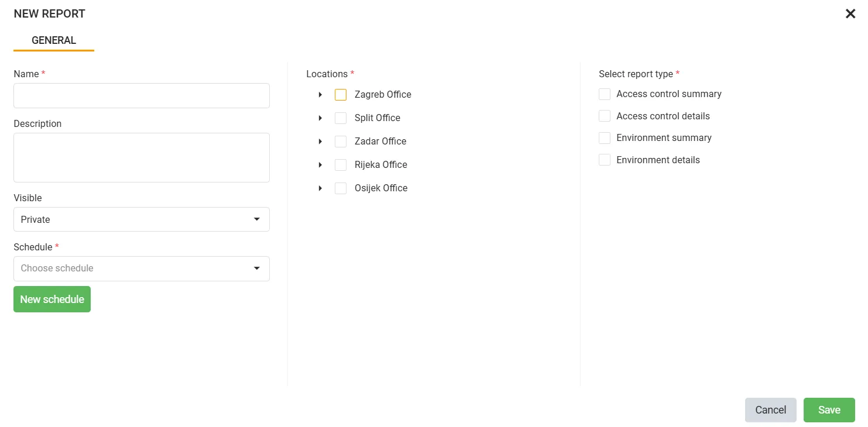Tick Environment details report type
Viewport: 868px width, 427px height.
point(605,160)
